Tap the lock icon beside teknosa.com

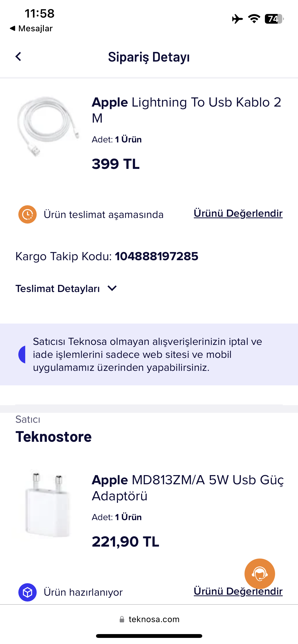tap(122, 619)
